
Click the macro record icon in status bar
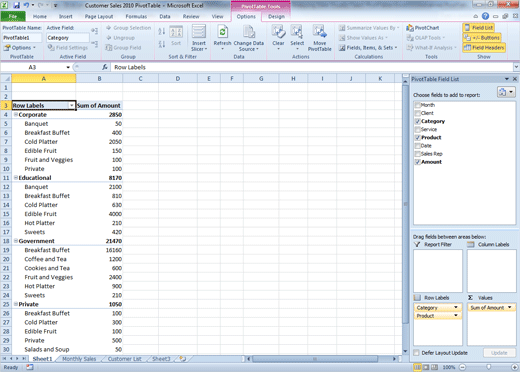(30, 367)
